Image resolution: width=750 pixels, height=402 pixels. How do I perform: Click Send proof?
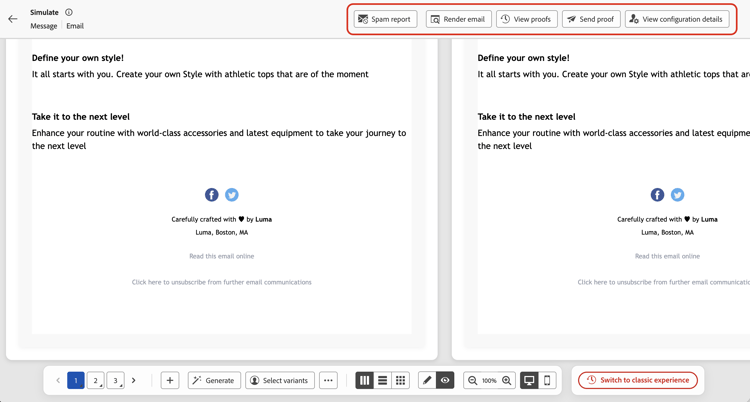coord(591,19)
